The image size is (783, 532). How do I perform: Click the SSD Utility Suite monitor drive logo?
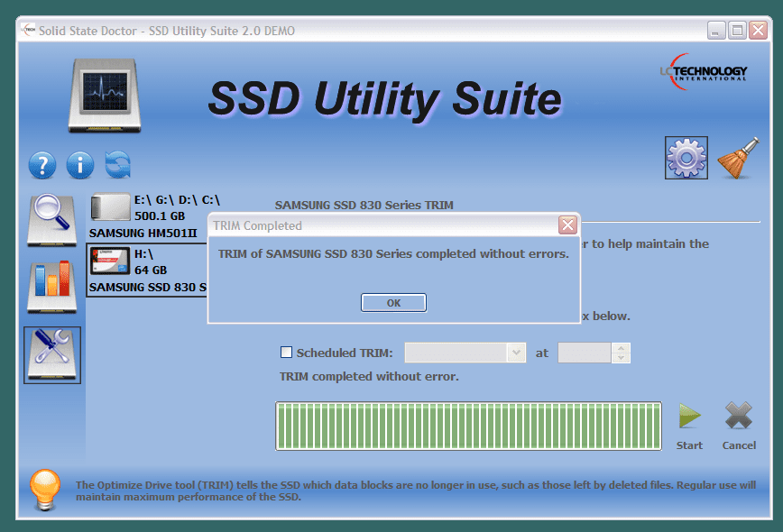pyautogui.click(x=105, y=96)
